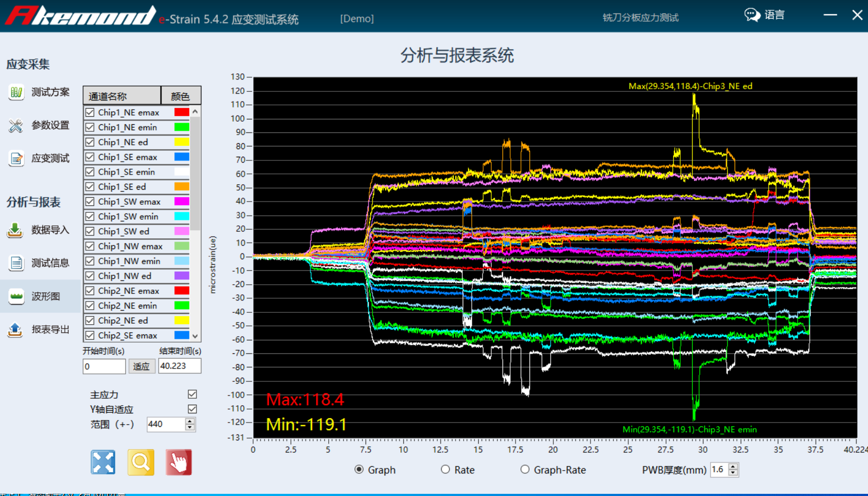Click the yellow Chip1_NE ed color swatch
Screen dimensions: 868x496
(x=182, y=142)
